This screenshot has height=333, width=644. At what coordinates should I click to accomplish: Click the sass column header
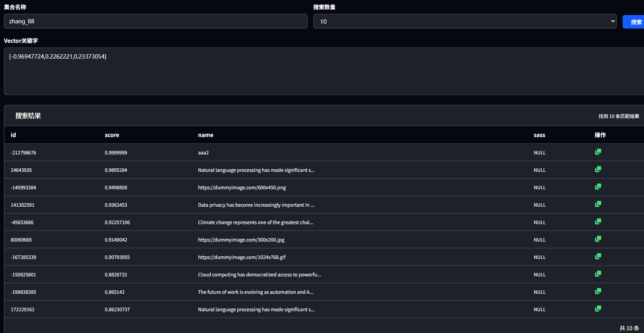pyautogui.click(x=539, y=135)
